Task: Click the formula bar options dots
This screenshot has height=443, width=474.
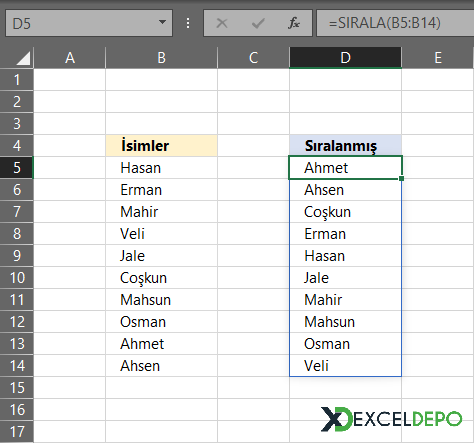Action: tap(188, 23)
